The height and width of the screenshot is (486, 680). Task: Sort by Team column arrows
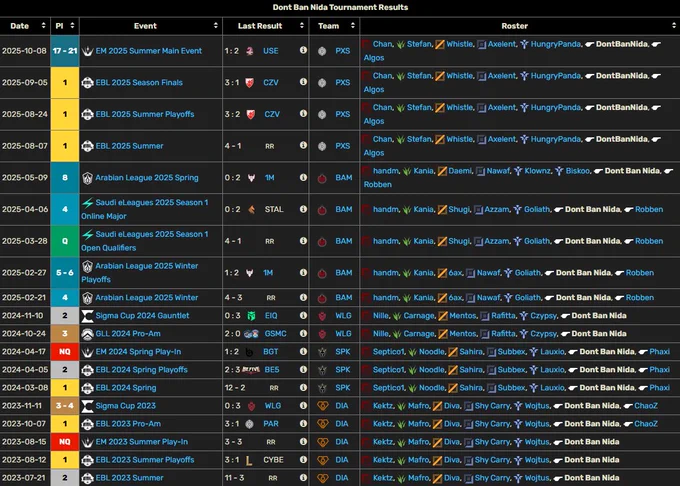point(353,26)
